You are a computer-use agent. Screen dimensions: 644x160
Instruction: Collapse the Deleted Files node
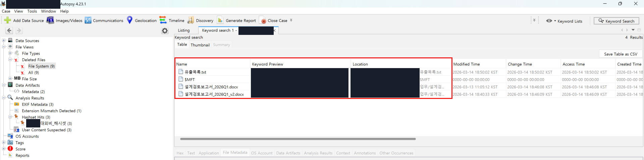tap(10, 60)
